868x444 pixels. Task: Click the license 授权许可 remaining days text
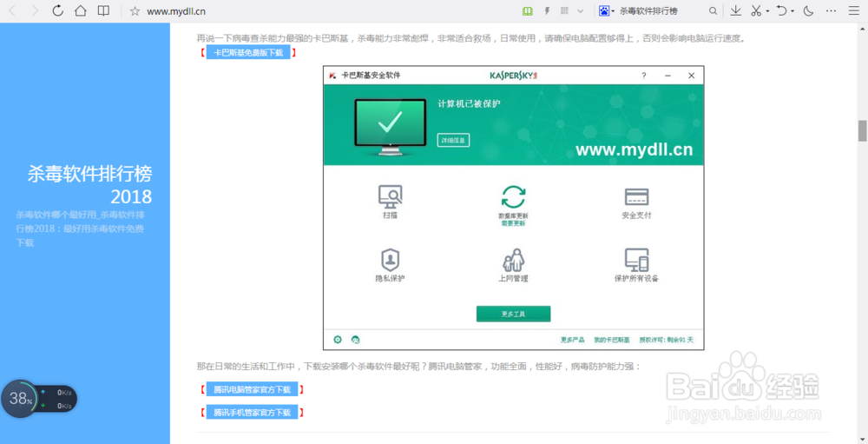(x=666, y=340)
